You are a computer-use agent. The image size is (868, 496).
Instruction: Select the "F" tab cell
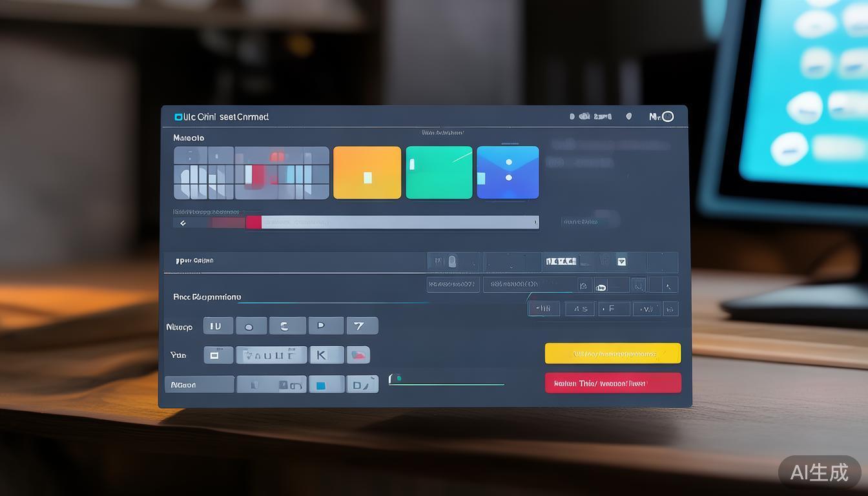614,309
